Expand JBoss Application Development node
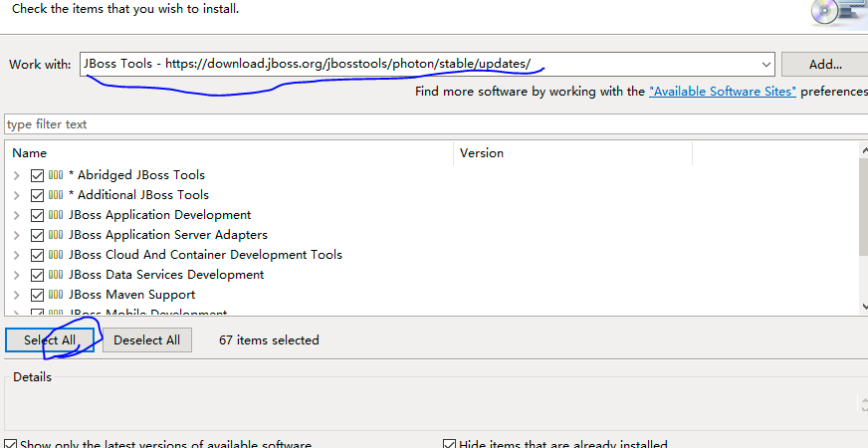Screen dimensions: 868x448 click(x=17, y=215)
